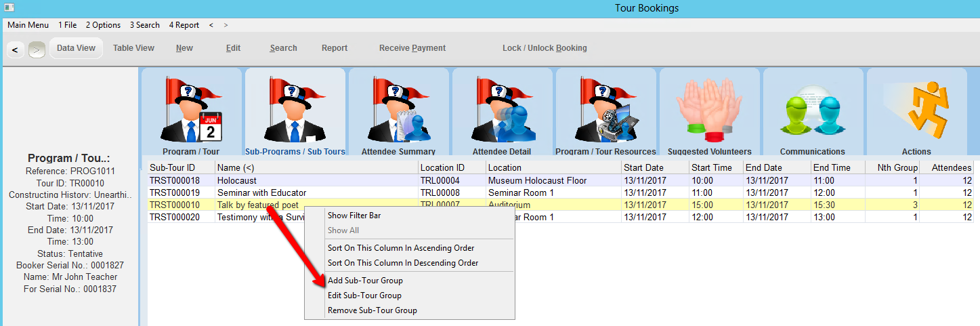The width and height of the screenshot is (980, 326).
Task: Select the Sub-Programs / Sub Tours icon
Action: [295, 113]
